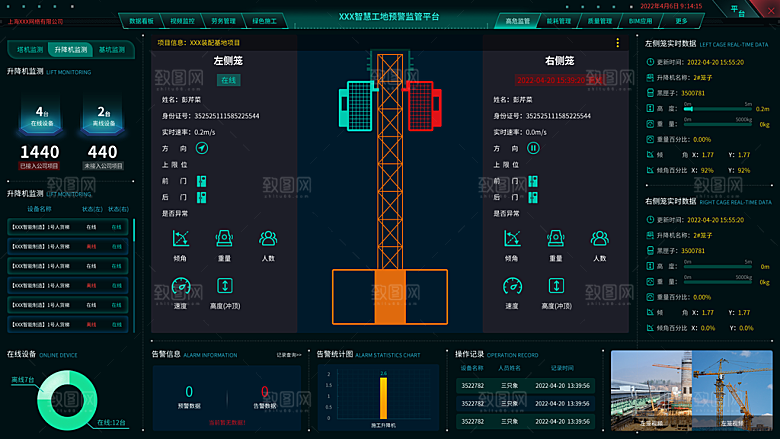
Task: Click left cage 重量 weight icon
Action: [x=224, y=239]
